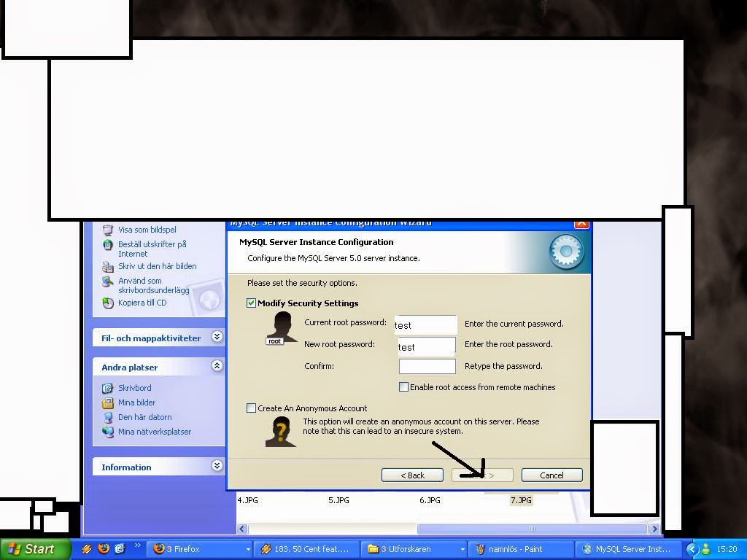This screenshot has width=747, height=560.
Task: Uncheck Modify Security Settings
Action: tap(251, 303)
